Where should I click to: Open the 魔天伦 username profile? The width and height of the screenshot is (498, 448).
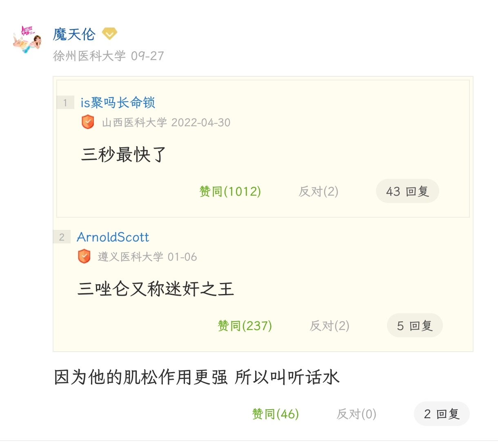click(74, 35)
